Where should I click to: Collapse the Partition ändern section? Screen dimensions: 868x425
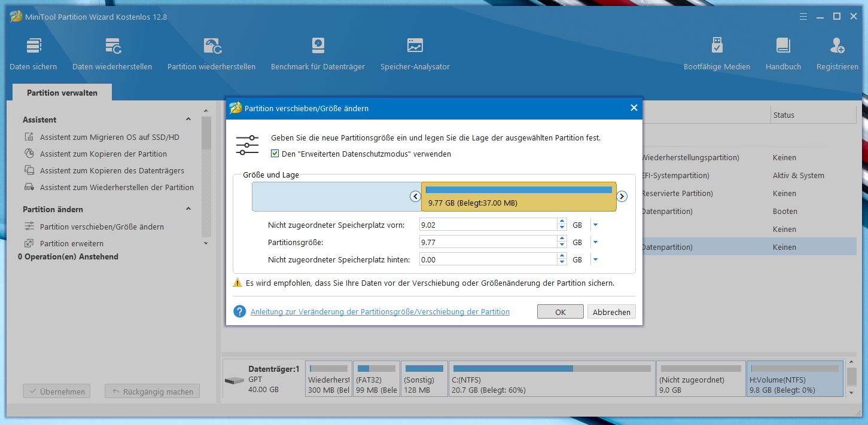pos(188,209)
